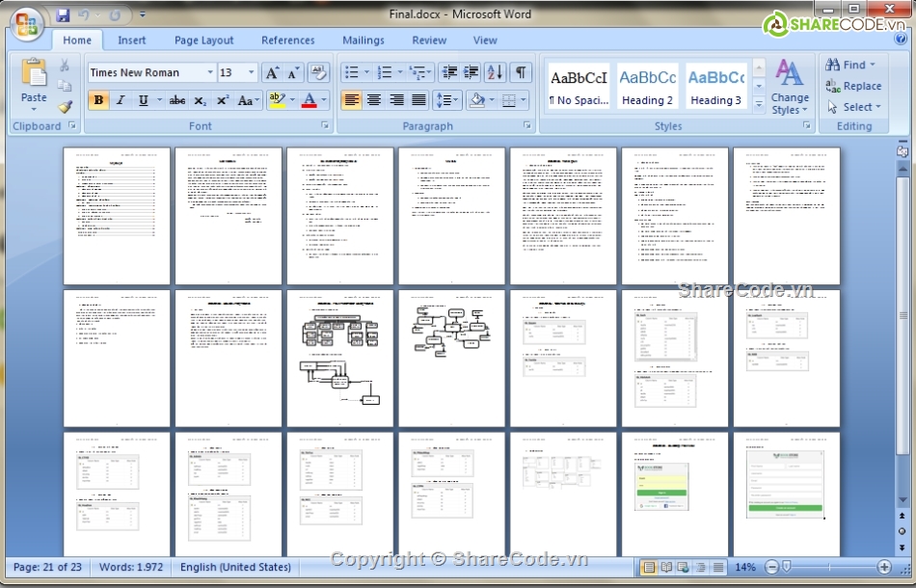
Task: Zoom in with the plus button
Action: pyautogui.click(x=884, y=567)
